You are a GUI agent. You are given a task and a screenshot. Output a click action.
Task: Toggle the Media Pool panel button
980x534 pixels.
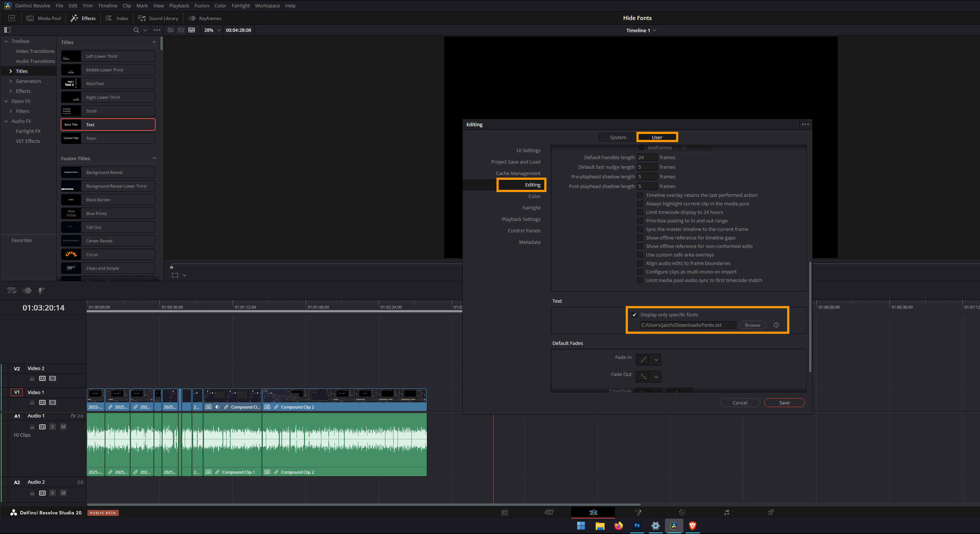[43, 18]
